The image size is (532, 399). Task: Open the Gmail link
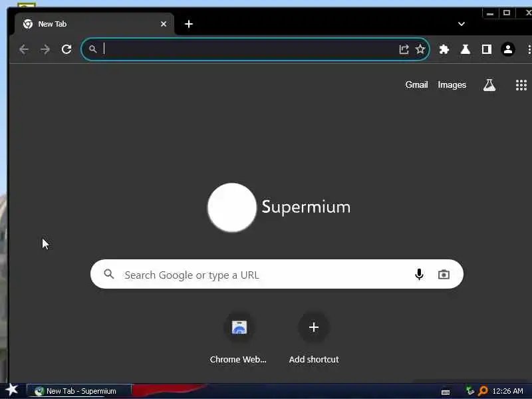pos(416,85)
